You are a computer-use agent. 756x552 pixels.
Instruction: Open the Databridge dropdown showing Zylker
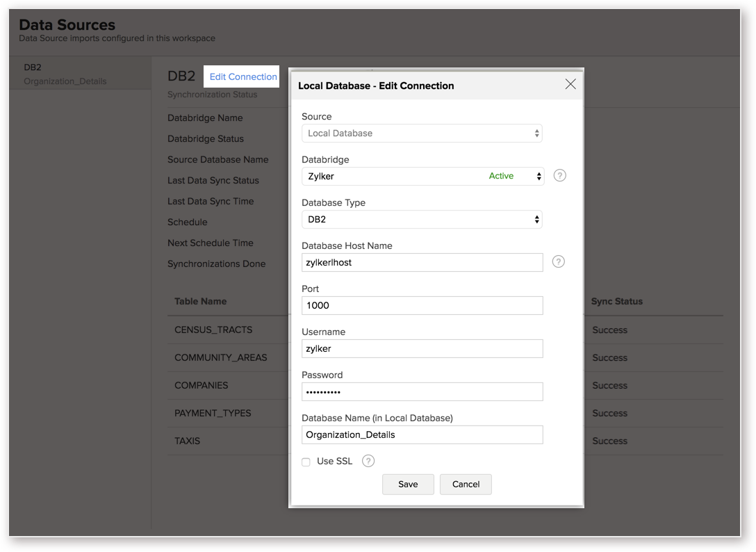(423, 176)
